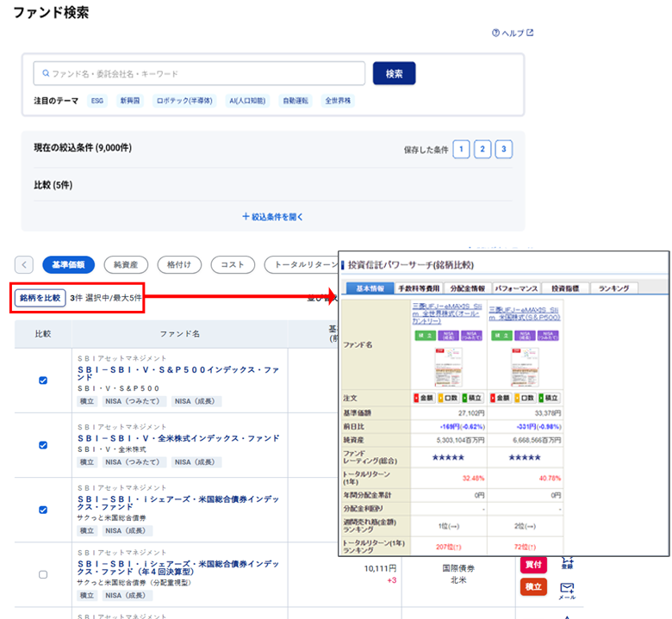Click the 買付 buy button

[533, 564]
